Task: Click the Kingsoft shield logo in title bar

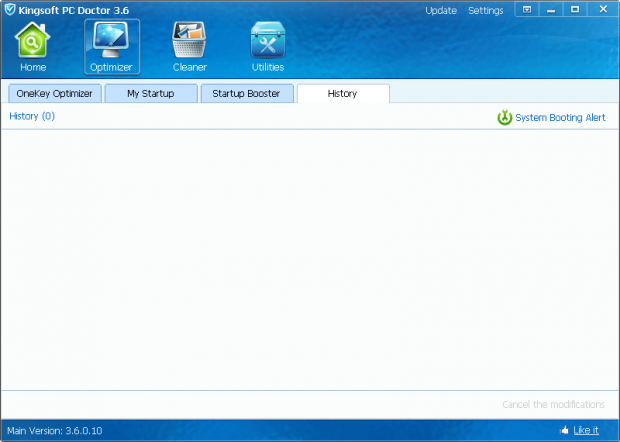Action: pyautogui.click(x=9, y=10)
